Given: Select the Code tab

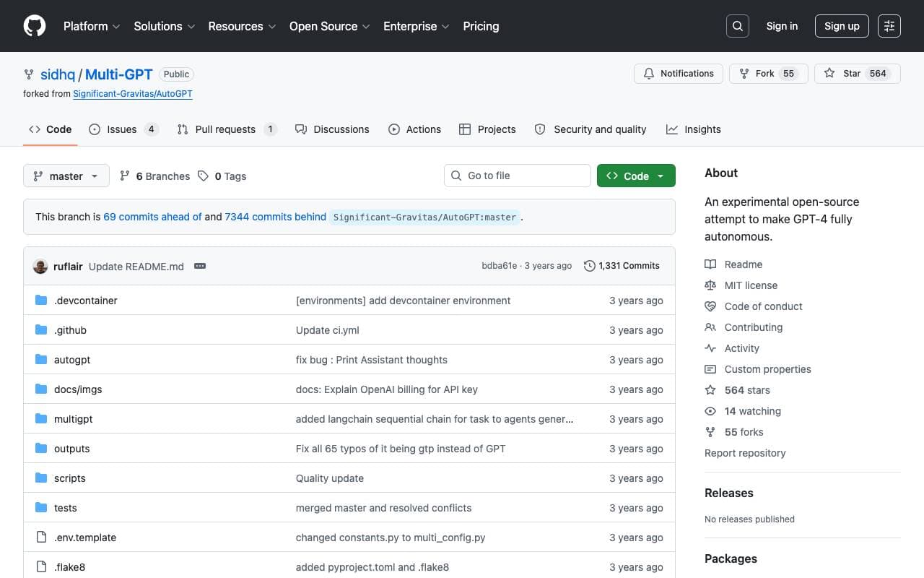Looking at the screenshot, I should pos(51,129).
